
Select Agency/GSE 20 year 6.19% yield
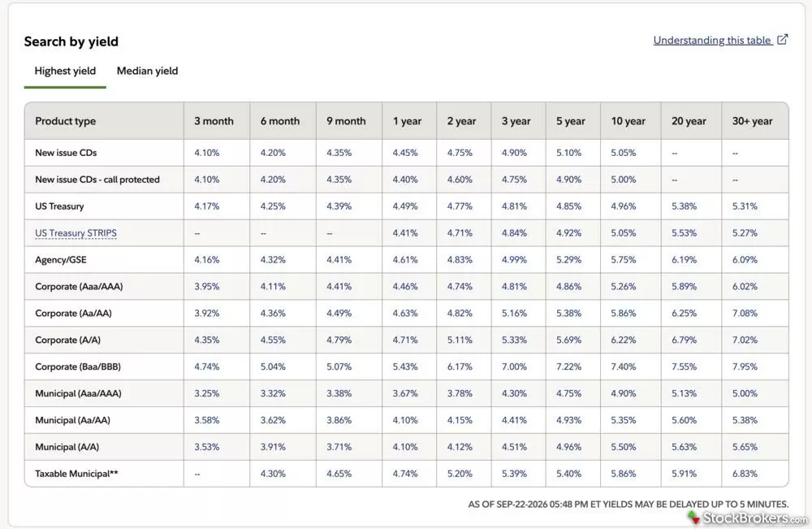[x=684, y=260]
